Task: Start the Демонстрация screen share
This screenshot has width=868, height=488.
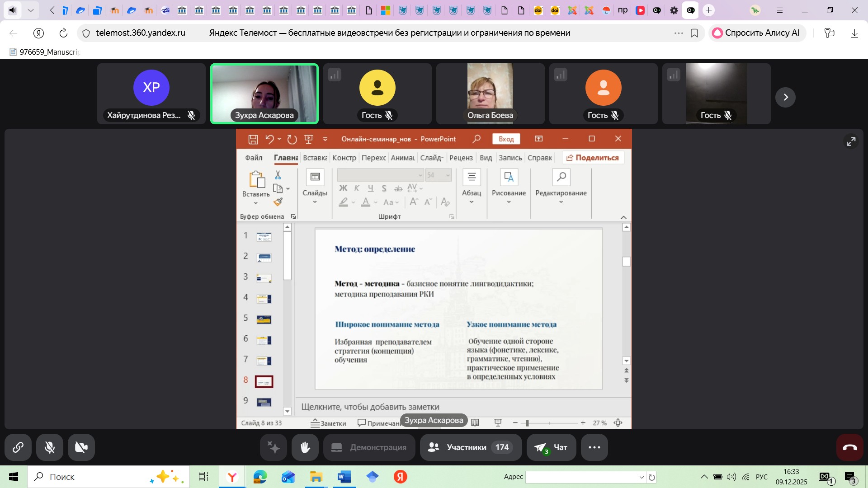Action: [369, 447]
